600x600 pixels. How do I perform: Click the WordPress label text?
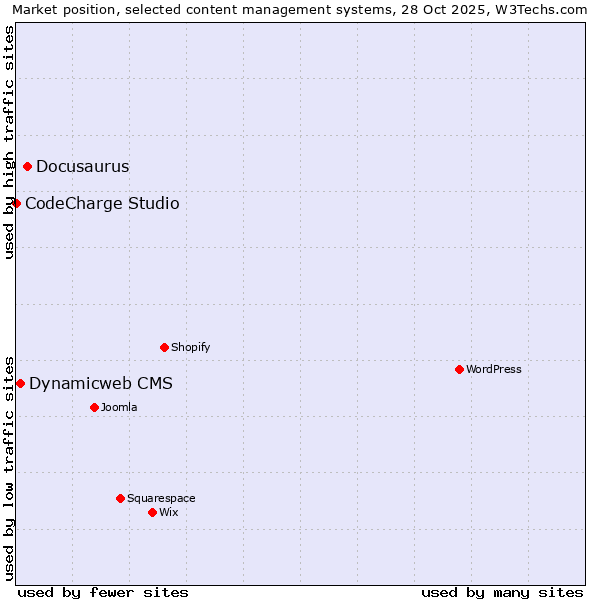pos(494,370)
